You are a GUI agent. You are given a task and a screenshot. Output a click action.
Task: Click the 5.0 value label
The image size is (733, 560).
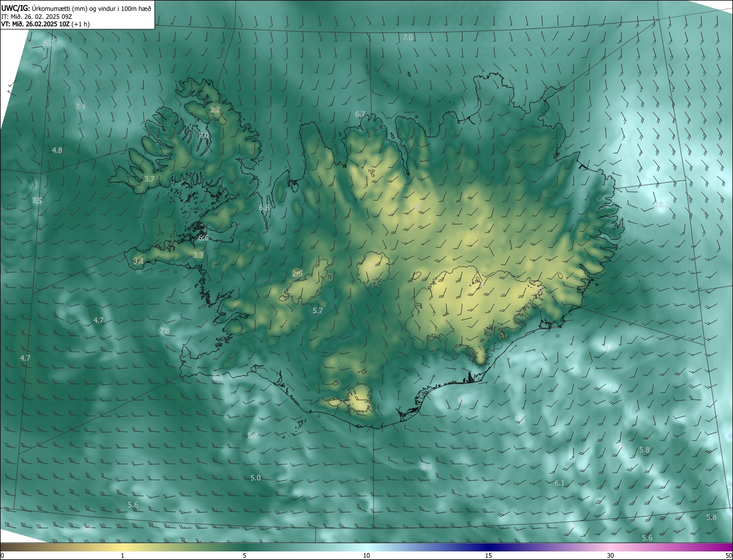[255, 478]
